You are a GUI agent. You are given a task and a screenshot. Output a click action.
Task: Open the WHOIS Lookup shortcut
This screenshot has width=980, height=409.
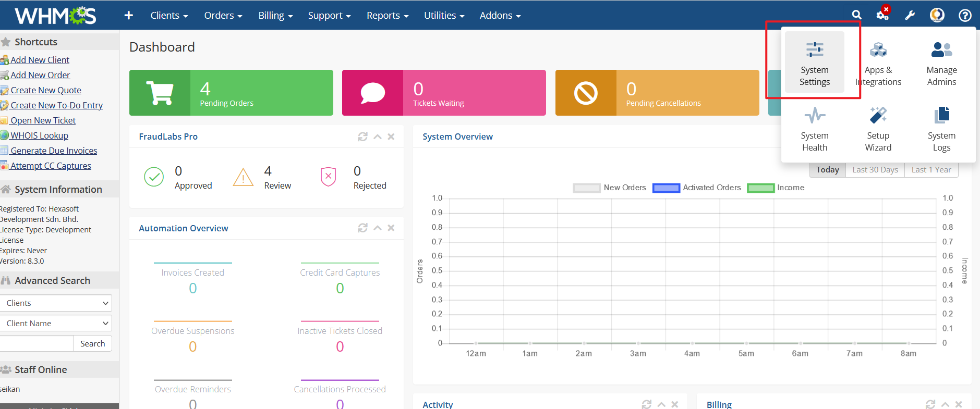[39, 135]
